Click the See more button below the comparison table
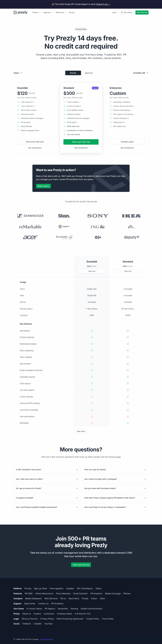Screen dimensions: 162x644 (x=81, y=431)
